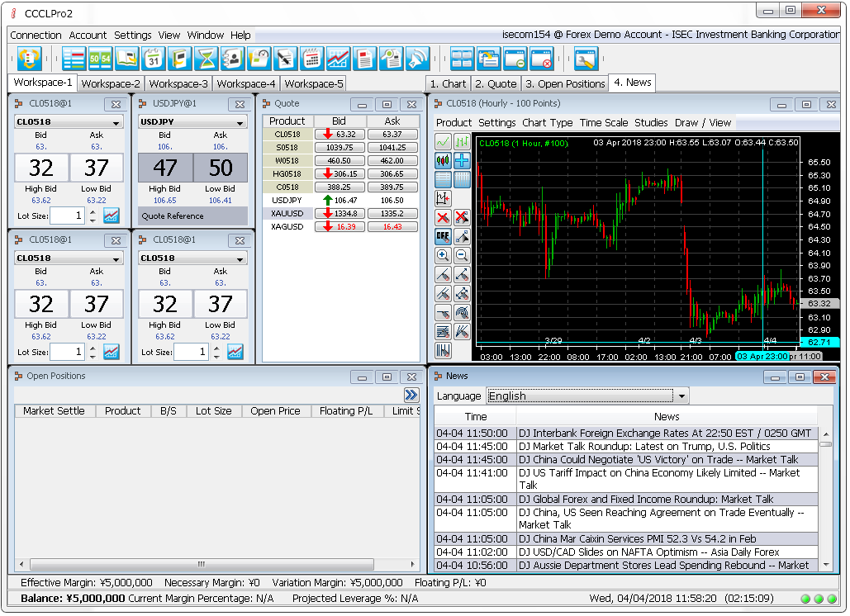Click the close-all-windows red X toolbar icon
This screenshot has height=616, width=850.
(542, 59)
